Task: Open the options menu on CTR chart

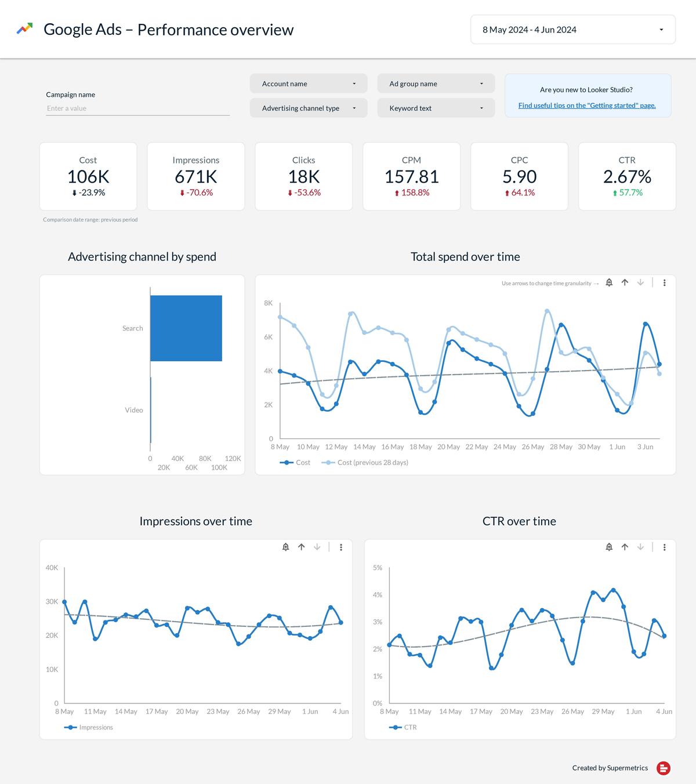Action: 665,547
